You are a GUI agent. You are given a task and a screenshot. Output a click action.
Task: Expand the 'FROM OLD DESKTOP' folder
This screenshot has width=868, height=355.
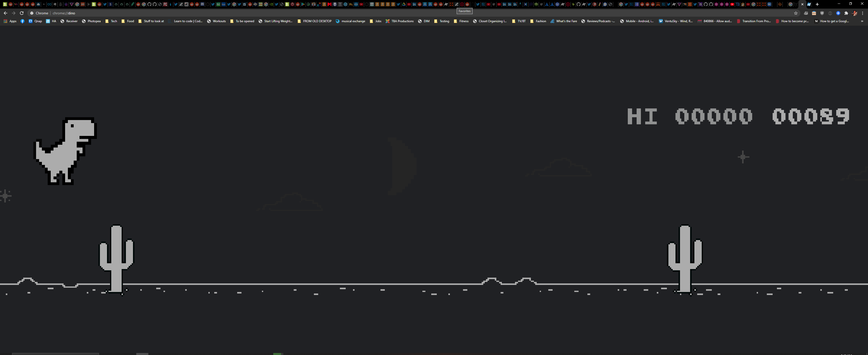(x=314, y=21)
